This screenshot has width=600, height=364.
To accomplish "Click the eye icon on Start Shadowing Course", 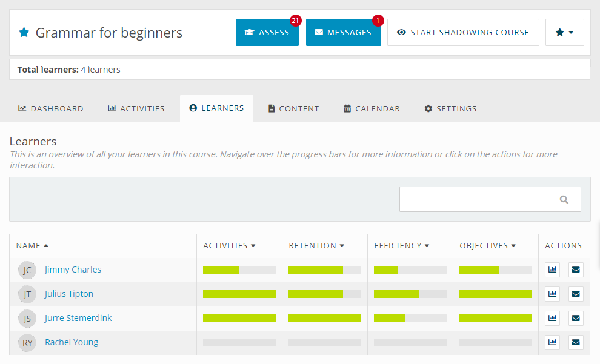I will [401, 32].
